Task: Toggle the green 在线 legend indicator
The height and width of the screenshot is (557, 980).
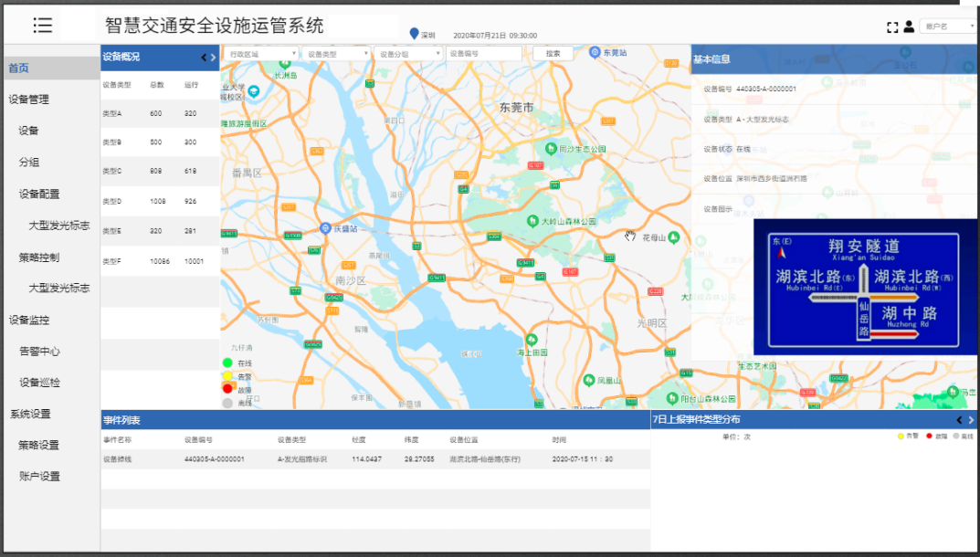Action: pyautogui.click(x=227, y=363)
